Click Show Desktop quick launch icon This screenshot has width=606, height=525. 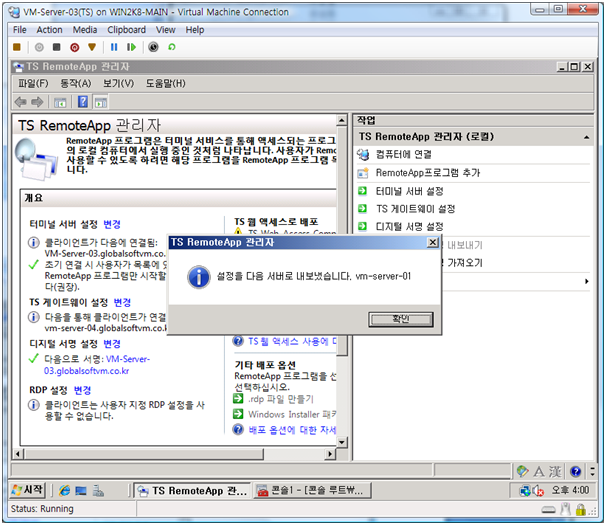pos(81,491)
